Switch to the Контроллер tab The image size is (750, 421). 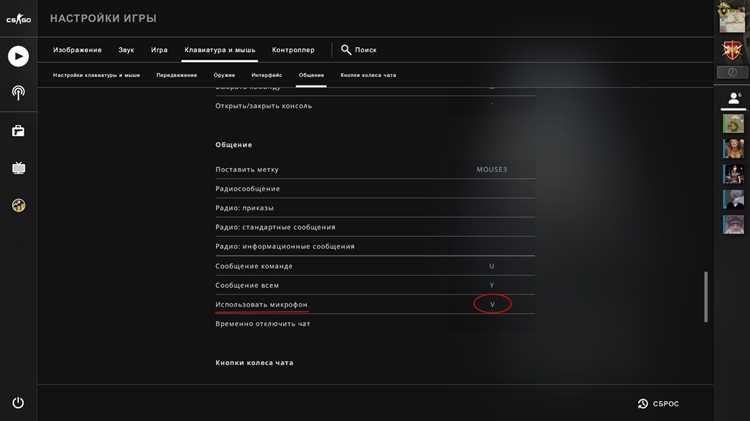[293, 50]
